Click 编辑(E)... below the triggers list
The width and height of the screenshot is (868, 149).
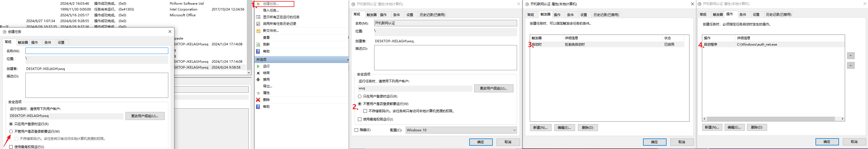coord(564,128)
